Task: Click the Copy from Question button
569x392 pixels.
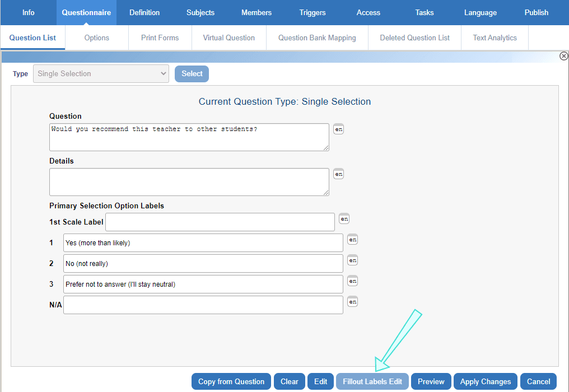Action: click(x=231, y=381)
